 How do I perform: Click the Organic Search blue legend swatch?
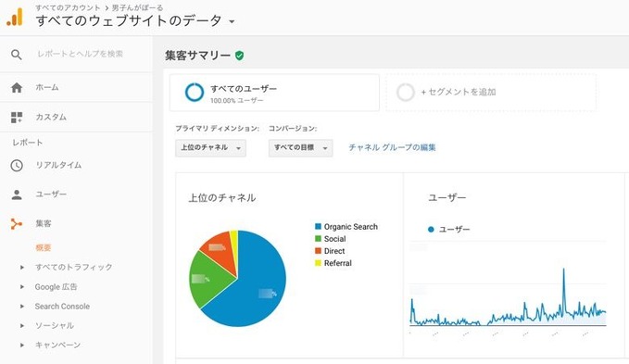coord(318,227)
